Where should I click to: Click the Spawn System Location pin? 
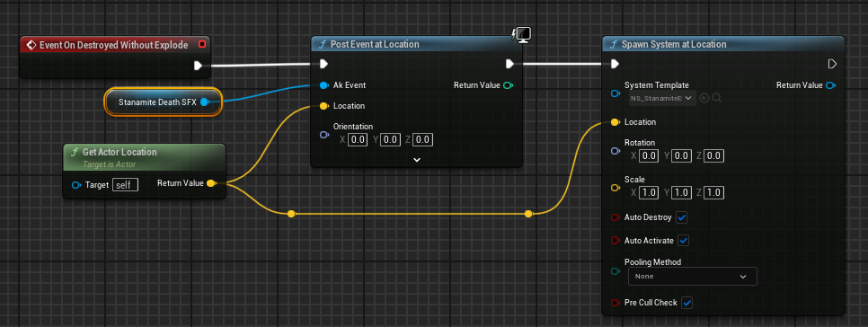point(615,122)
